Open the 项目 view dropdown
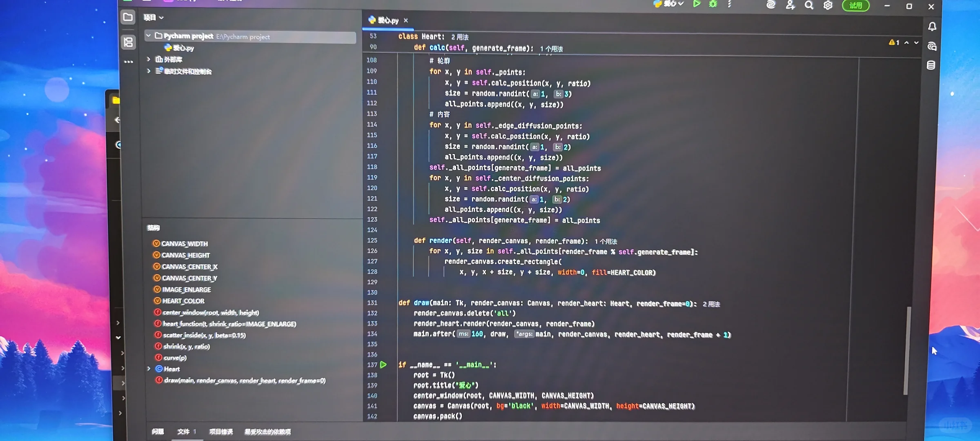This screenshot has height=441, width=980. point(154,18)
